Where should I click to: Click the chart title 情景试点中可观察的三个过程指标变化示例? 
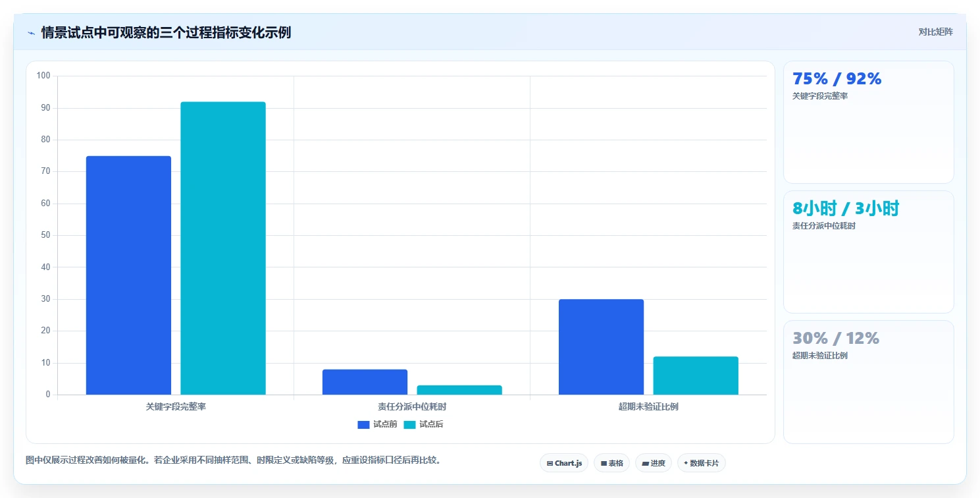[x=166, y=32]
